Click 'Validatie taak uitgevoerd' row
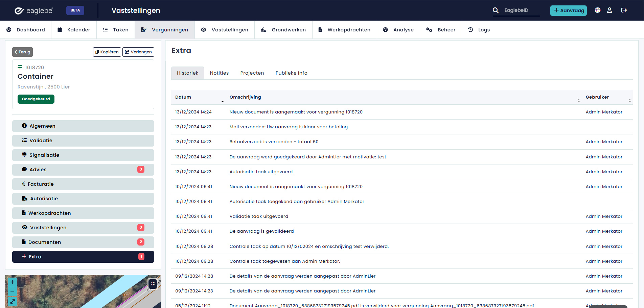This screenshot has width=644, height=308. pos(402,216)
